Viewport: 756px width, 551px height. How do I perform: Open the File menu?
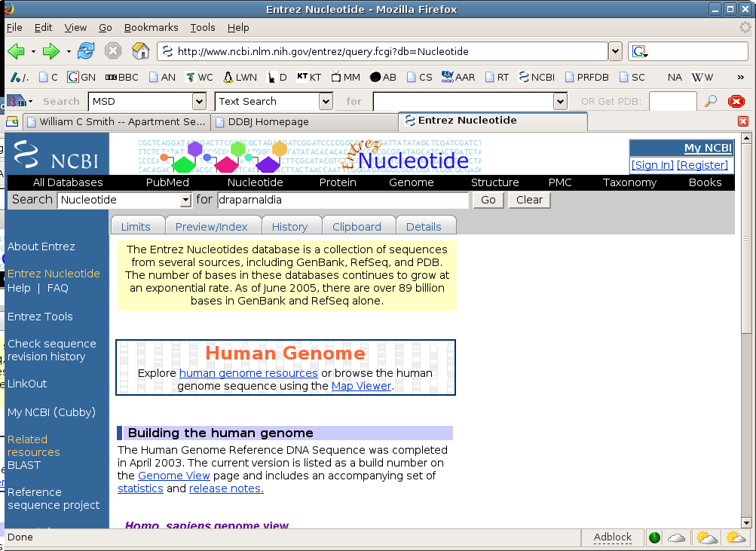click(x=14, y=27)
